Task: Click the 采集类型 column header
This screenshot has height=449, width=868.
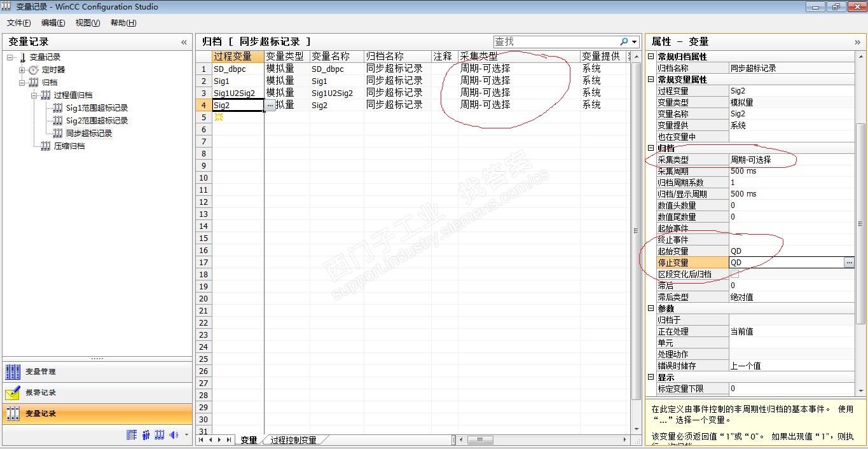Action: click(519, 57)
